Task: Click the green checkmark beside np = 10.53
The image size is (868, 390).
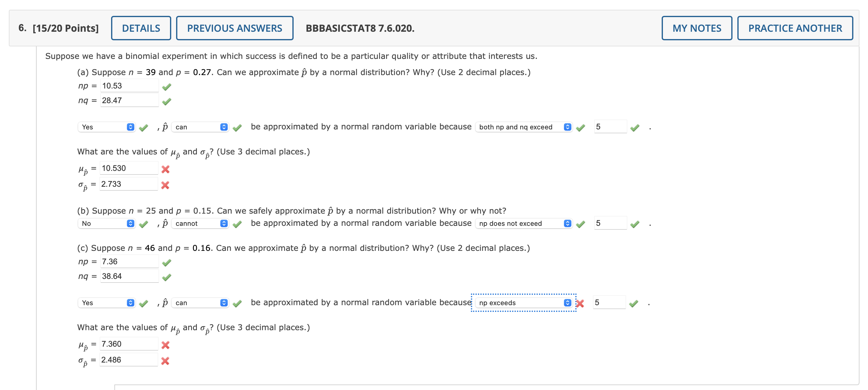Action: point(167,87)
